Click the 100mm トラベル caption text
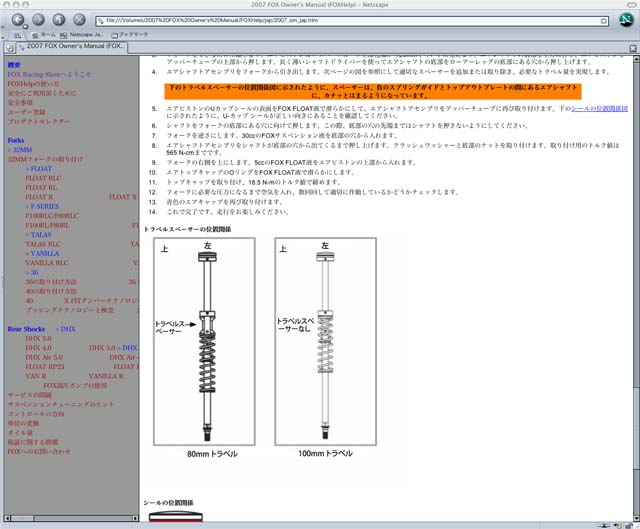This screenshot has height=529, width=640. [x=325, y=453]
